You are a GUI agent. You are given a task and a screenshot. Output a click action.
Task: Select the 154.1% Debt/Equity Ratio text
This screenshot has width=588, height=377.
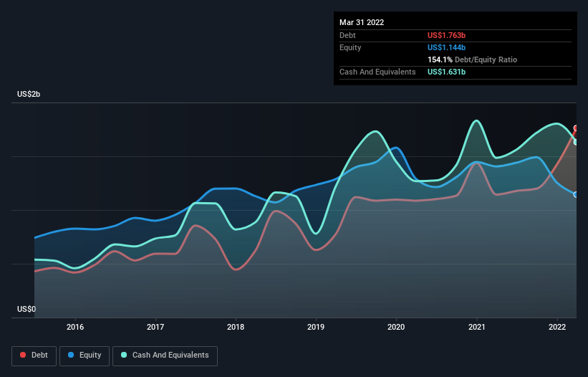click(472, 59)
